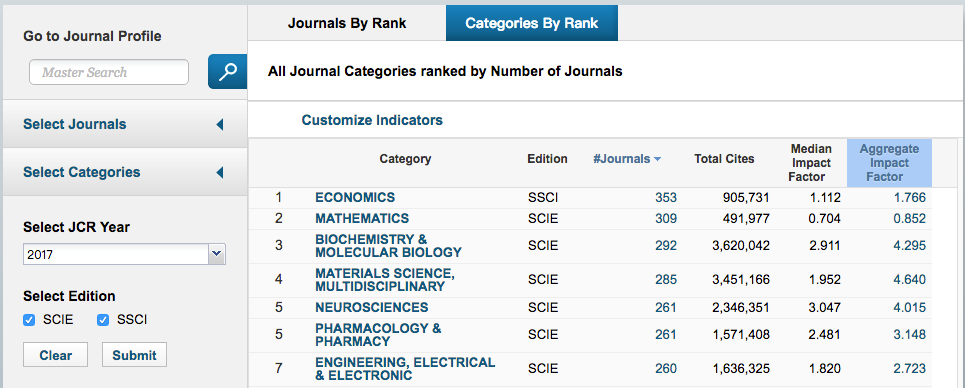The height and width of the screenshot is (388, 965).
Task: Open the NEUROSCIENCES category link
Action: click(372, 307)
